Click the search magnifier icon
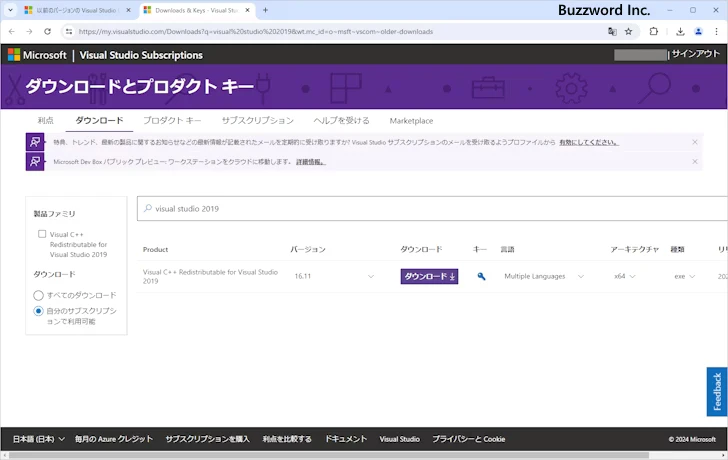 tap(148, 208)
